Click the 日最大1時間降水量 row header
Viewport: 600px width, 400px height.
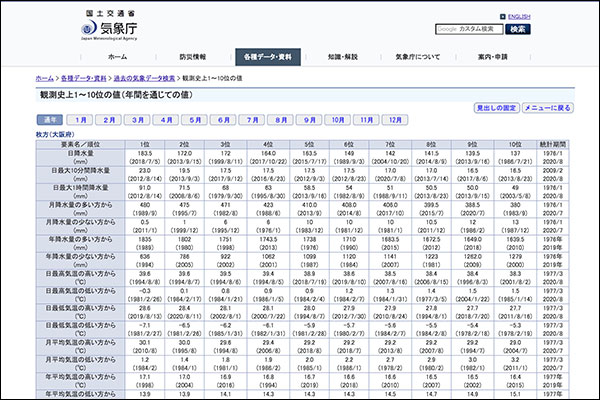click(80, 192)
